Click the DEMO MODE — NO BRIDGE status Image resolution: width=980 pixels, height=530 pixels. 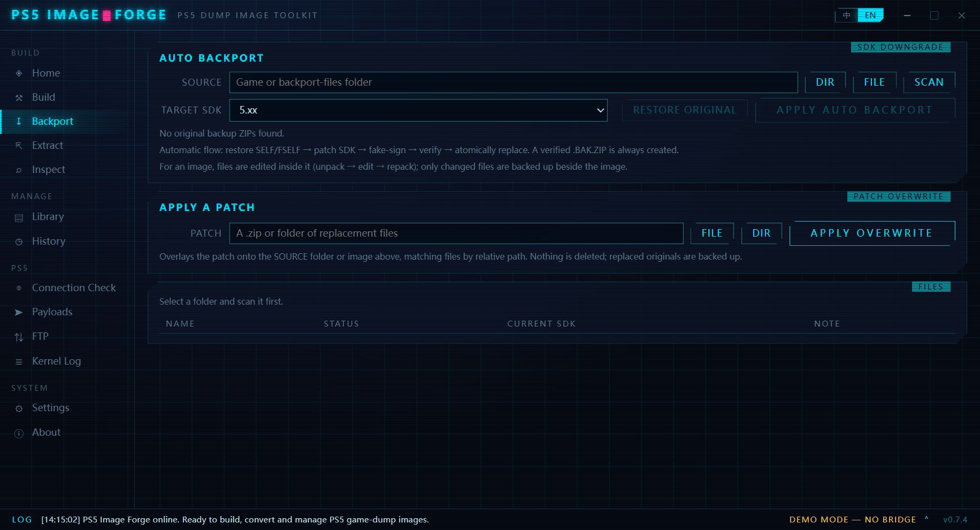[853, 520]
